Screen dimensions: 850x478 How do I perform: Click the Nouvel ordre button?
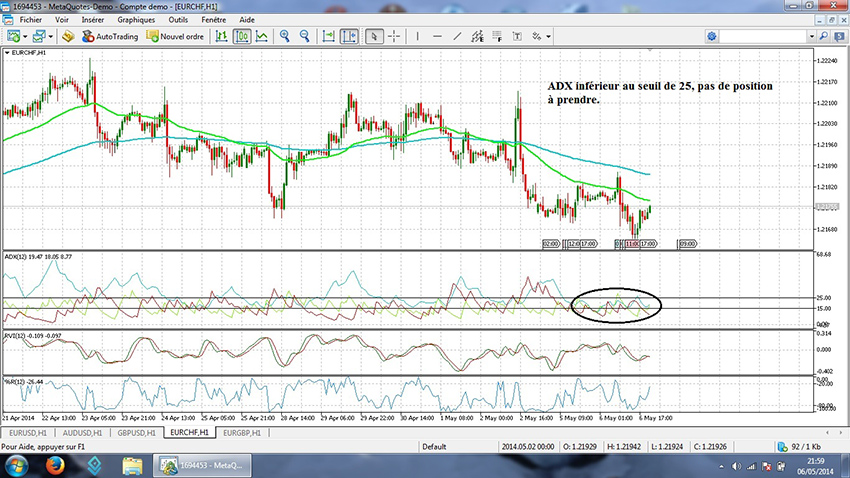(x=175, y=36)
